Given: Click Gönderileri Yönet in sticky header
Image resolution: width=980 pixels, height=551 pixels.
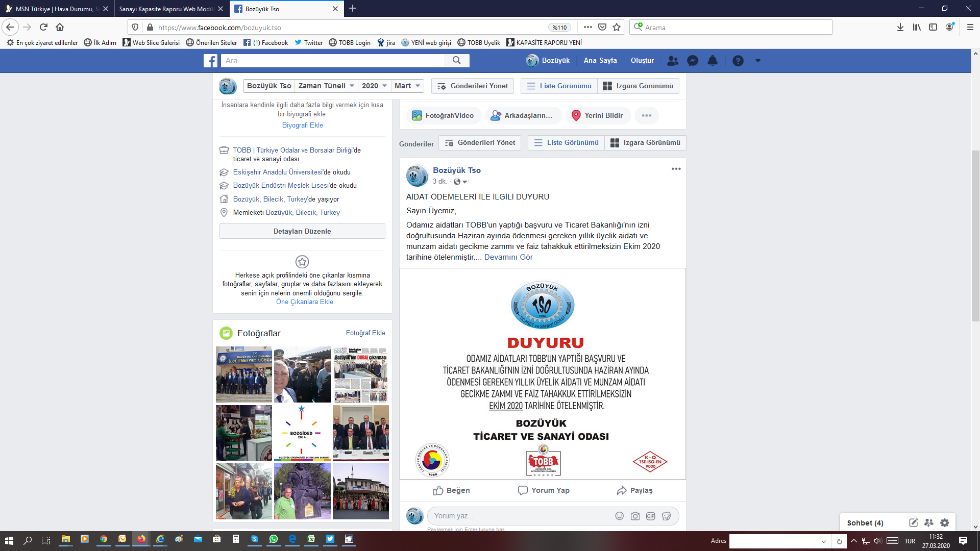Looking at the screenshot, I should [x=473, y=86].
